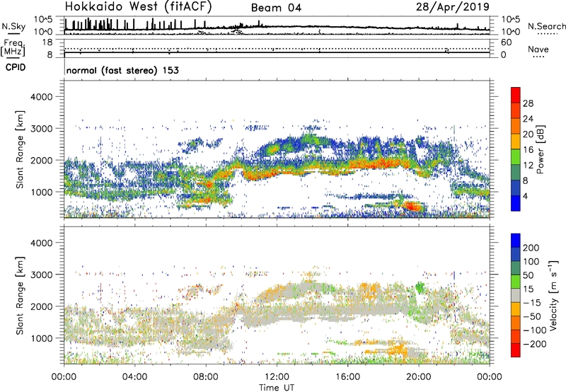Click the velocity 'm s^-1' colorbar label

coord(553,295)
